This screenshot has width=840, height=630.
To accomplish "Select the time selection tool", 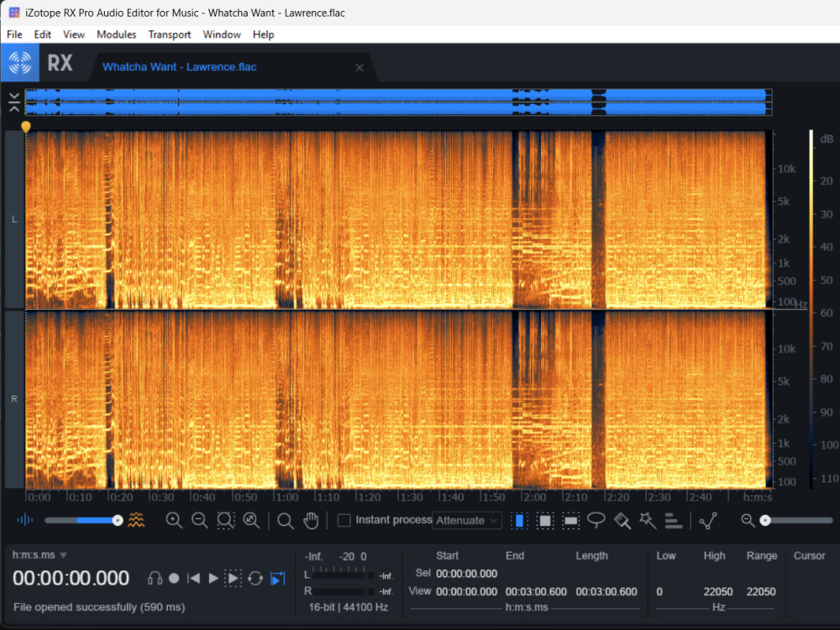I will (x=519, y=520).
